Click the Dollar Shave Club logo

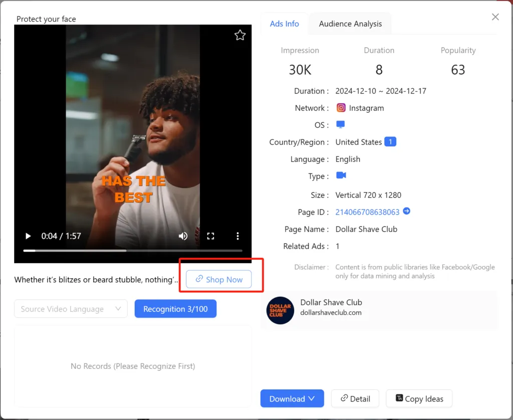280,310
